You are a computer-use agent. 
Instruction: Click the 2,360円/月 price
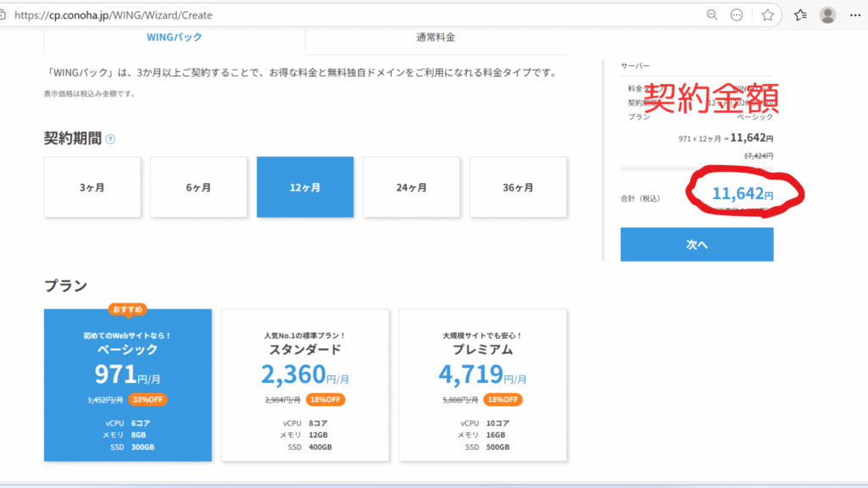tap(305, 374)
